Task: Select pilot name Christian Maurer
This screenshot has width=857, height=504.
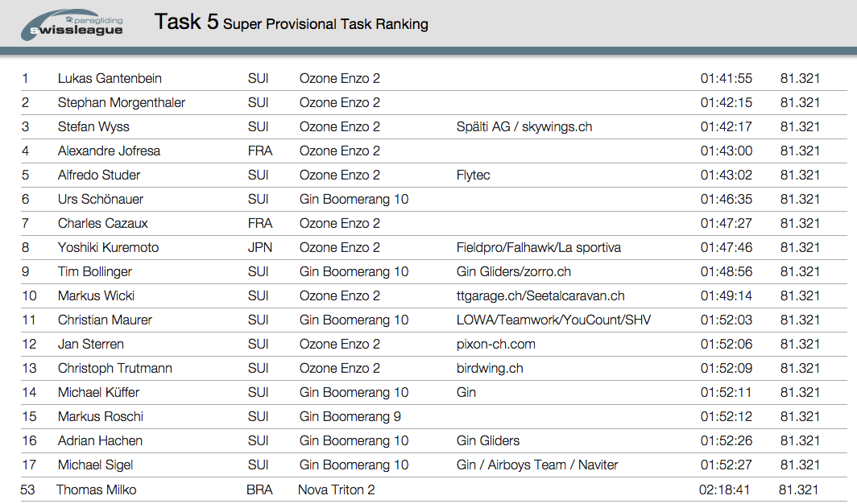Action: click(105, 320)
